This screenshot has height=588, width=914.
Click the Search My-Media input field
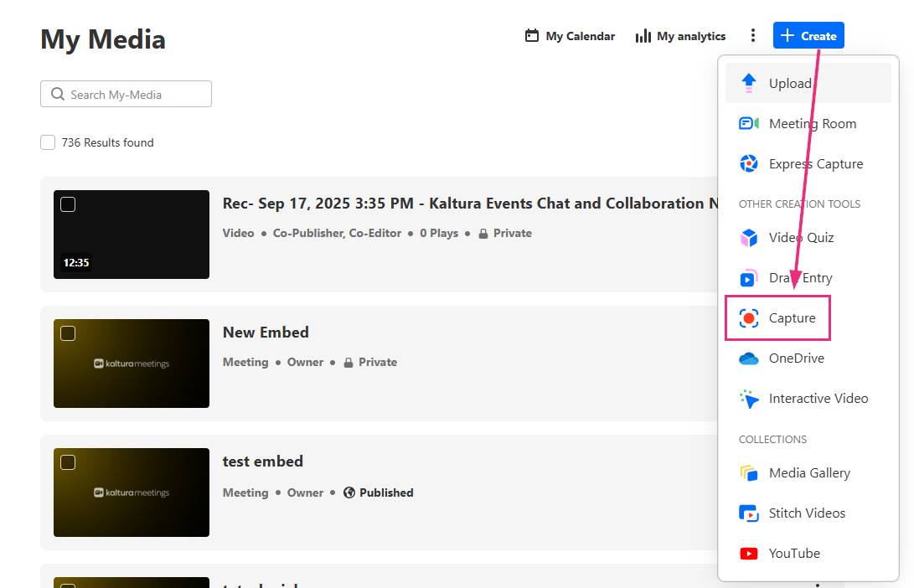tap(126, 94)
